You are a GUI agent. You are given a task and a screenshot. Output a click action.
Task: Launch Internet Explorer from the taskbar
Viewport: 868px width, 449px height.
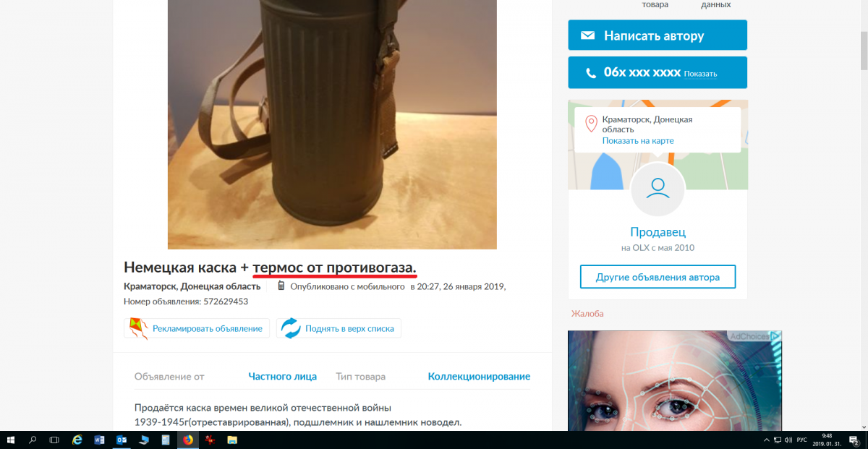pyautogui.click(x=77, y=439)
